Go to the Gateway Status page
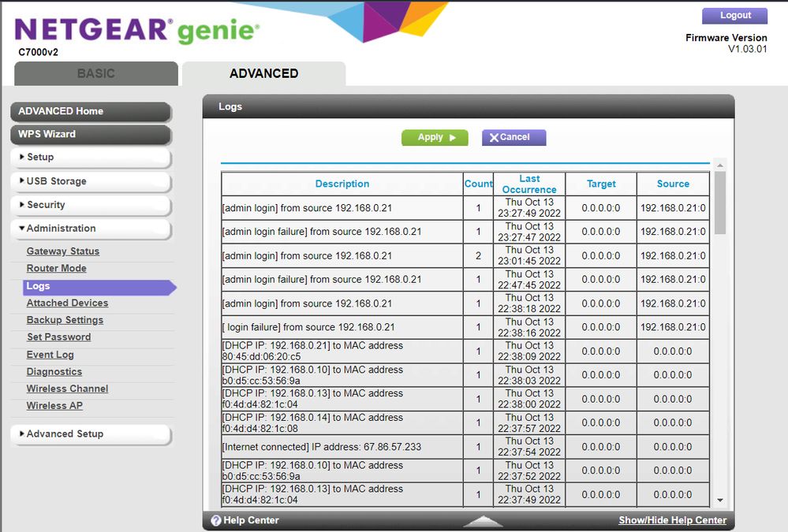The width and height of the screenshot is (788, 532). tap(63, 251)
